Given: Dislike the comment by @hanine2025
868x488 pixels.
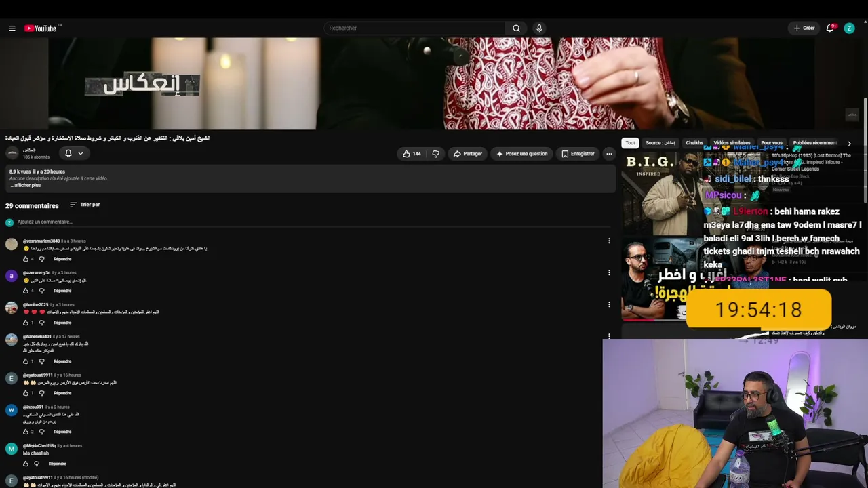Looking at the screenshot, I should (x=41, y=323).
